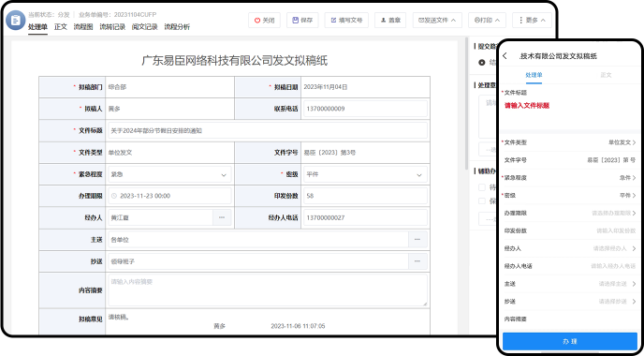Screen dimensions: 644x356
Task: Switch to the desktop 处理单 tab
Action: pyautogui.click(x=37, y=27)
